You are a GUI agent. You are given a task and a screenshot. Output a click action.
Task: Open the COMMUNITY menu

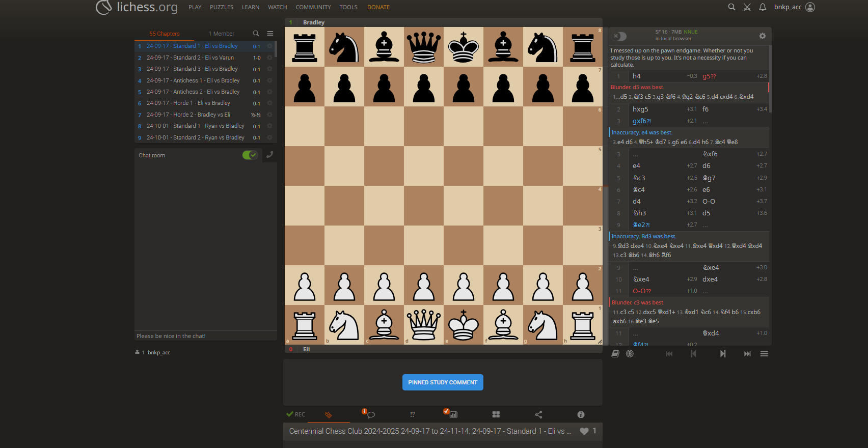(x=313, y=7)
